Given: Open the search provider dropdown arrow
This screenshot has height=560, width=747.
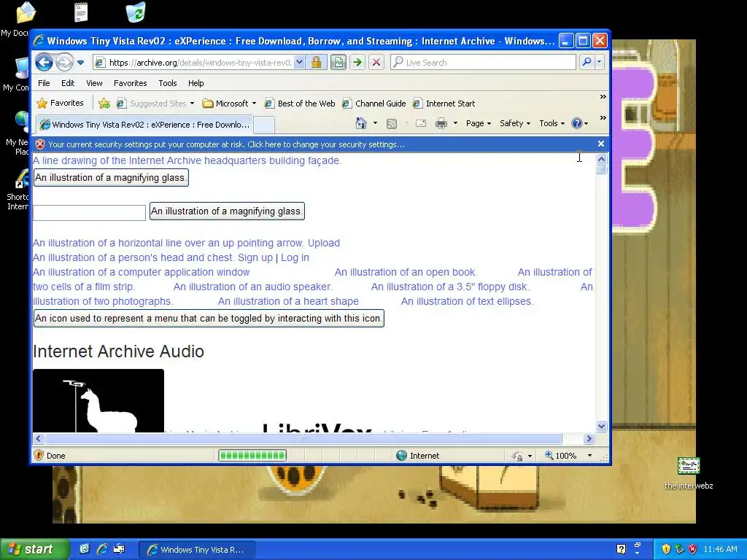Looking at the screenshot, I should [600, 62].
